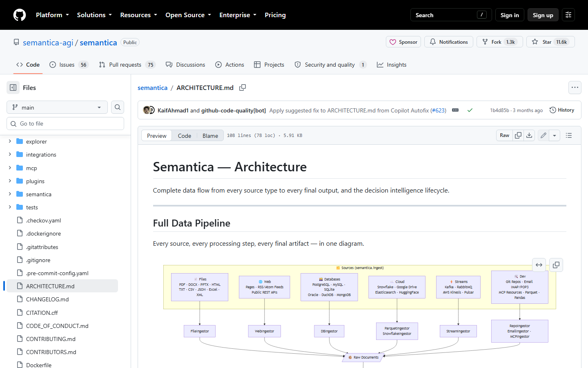
Task: Star the semantica repository
Action: point(550,42)
